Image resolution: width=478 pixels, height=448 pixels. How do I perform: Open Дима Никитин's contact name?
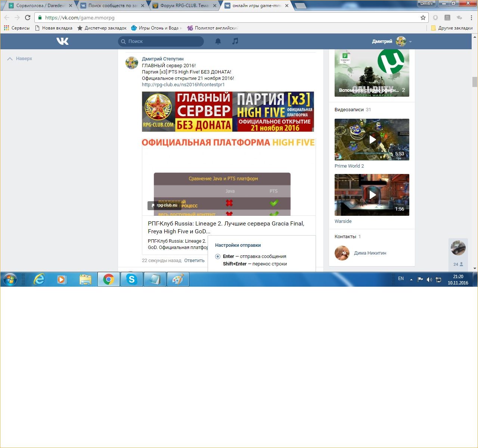(370, 253)
